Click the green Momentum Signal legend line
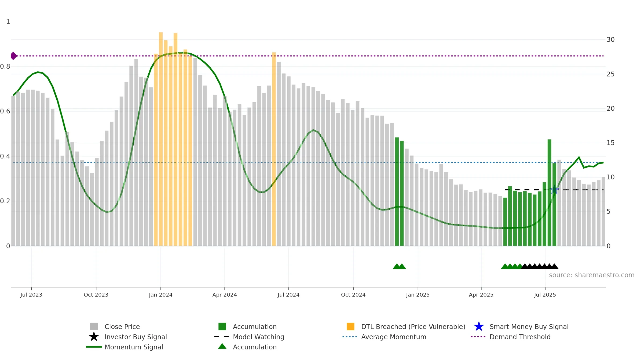The image size is (644, 362). point(94,347)
